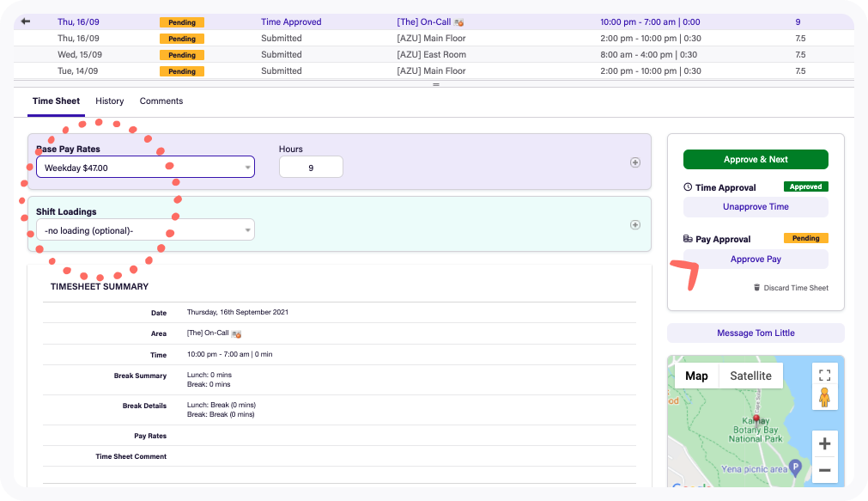This screenshot has width=868, height=501.
Task: Click the banknotes icon next to Pay Approval
Action: point(689,239)
